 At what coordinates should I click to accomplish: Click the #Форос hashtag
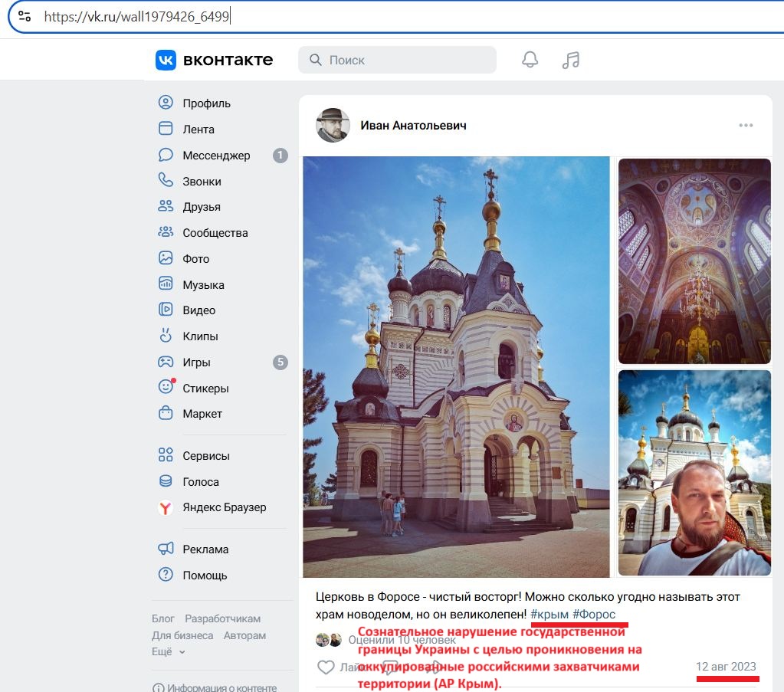coord(594,614)
